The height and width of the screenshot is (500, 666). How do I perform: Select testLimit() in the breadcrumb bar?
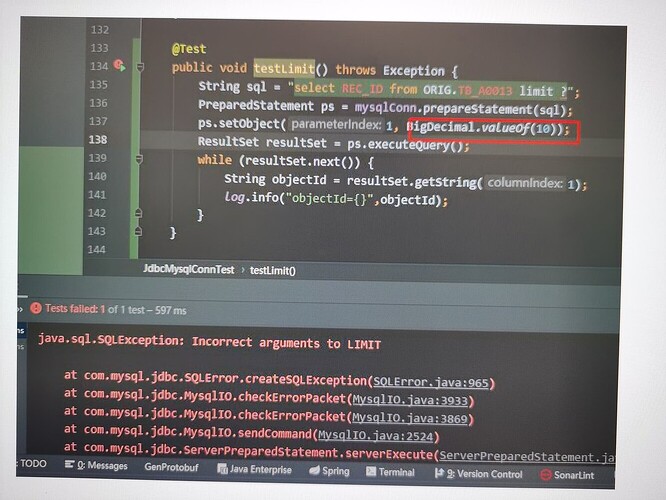273,271
